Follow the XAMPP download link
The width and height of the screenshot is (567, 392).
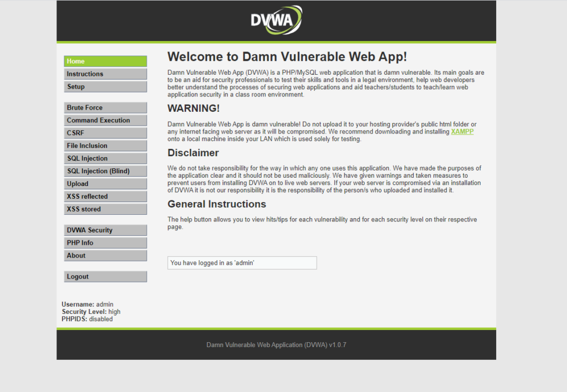(462, 132)
